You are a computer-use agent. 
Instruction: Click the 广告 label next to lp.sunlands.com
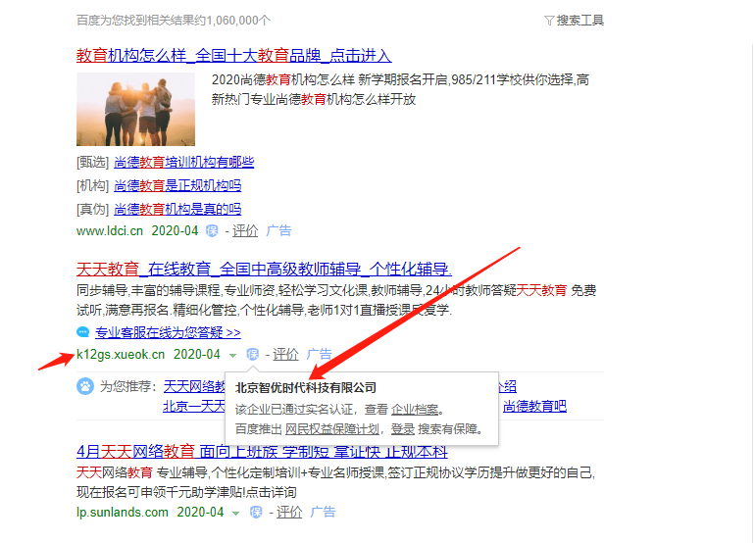[323, 512]
